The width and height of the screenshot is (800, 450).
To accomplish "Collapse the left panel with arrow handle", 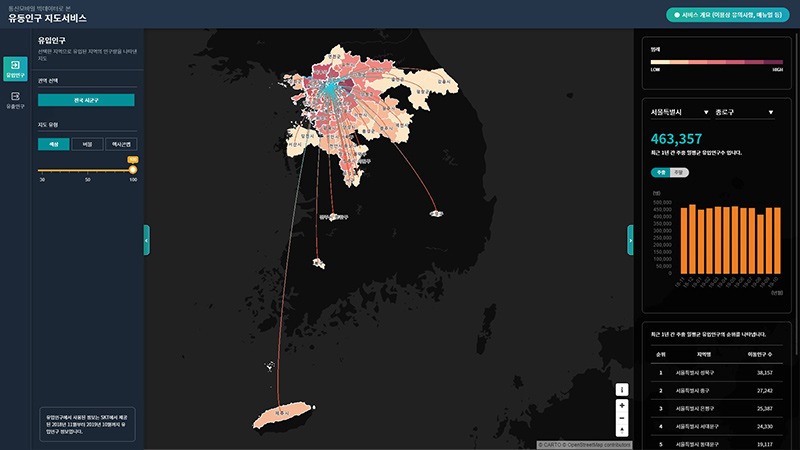I will point(147,239).
